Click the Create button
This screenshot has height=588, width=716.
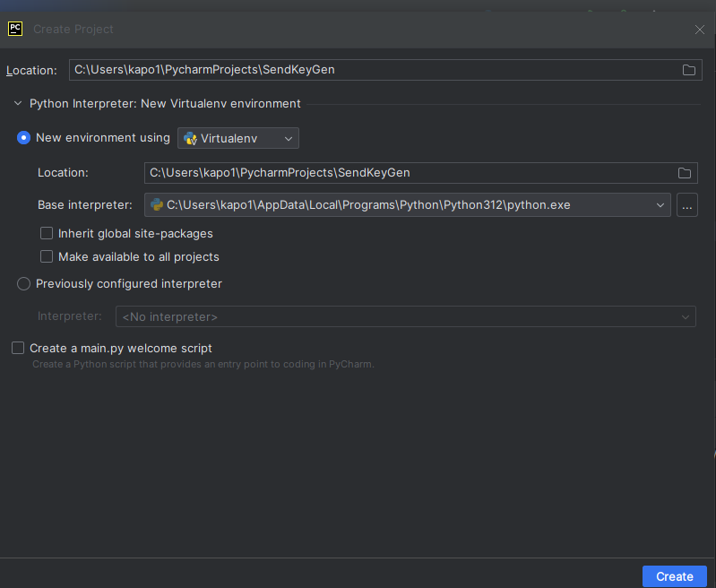pos(675,576)
